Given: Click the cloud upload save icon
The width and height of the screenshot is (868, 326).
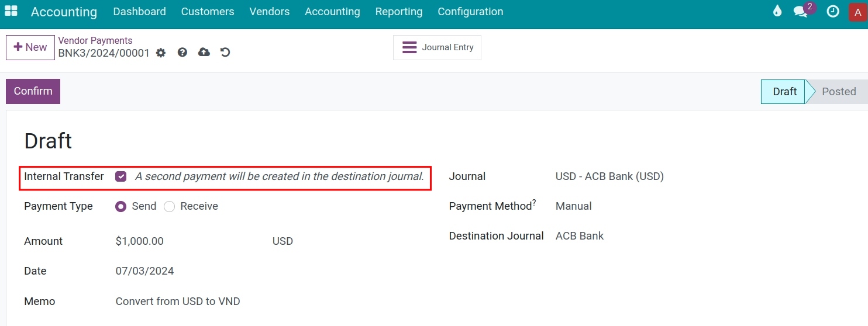Looking at the screenshot, I should [x=204, y=53].
